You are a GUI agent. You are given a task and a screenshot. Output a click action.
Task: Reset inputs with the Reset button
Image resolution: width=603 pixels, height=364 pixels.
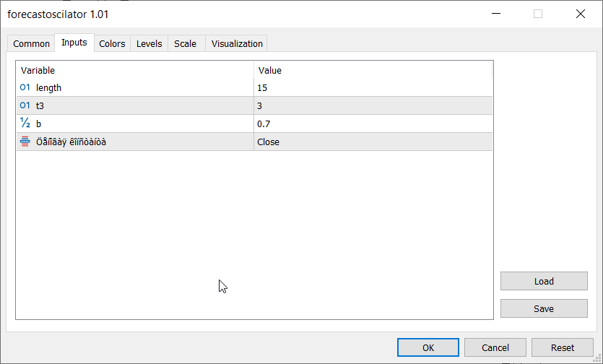tap(563, 347)
